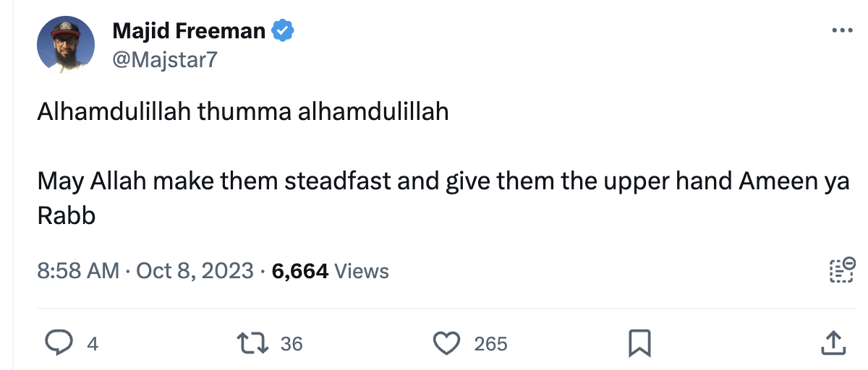Image resolution: width=868 pixels, height=370 pixels.
Task: Open the @Majstar7 handle link
Action: pyautogui.click(x=164, y=59)
